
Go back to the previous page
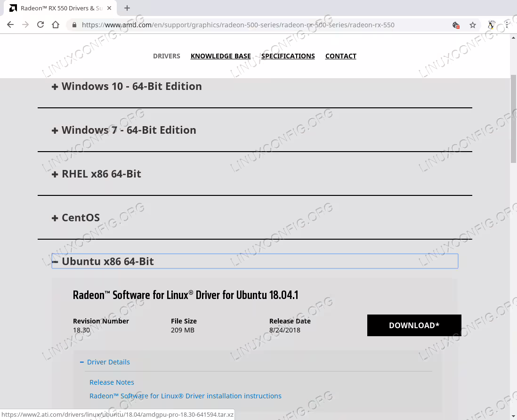click(10, 25)
